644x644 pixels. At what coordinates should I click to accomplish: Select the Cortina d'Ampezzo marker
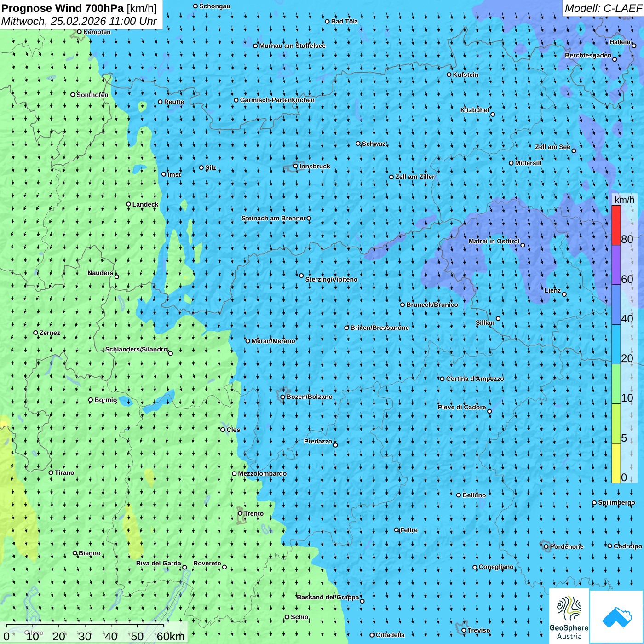pyautogui.click(x=443, y=379)
